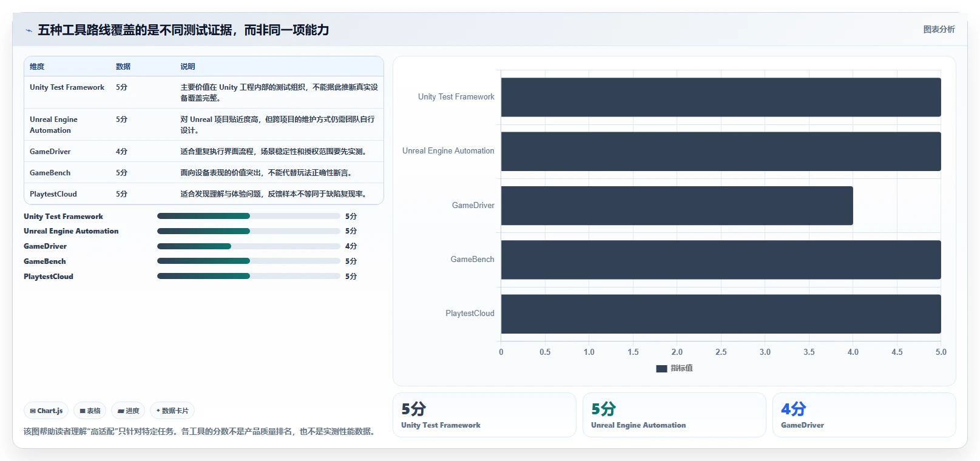
Task: Click the 数据 column header
Action: (x=123, y=67)
